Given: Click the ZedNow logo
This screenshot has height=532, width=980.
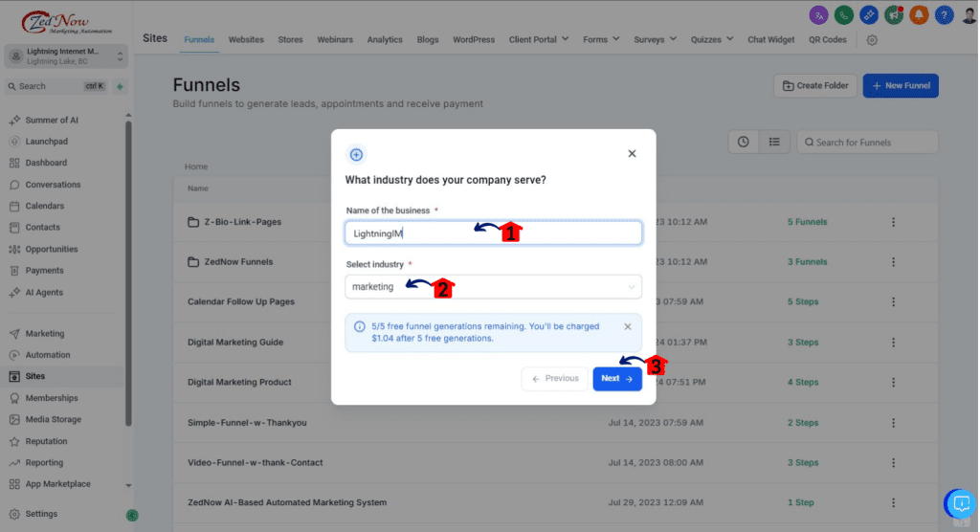Looking at the screenshot, I should (x=66, y=23).
